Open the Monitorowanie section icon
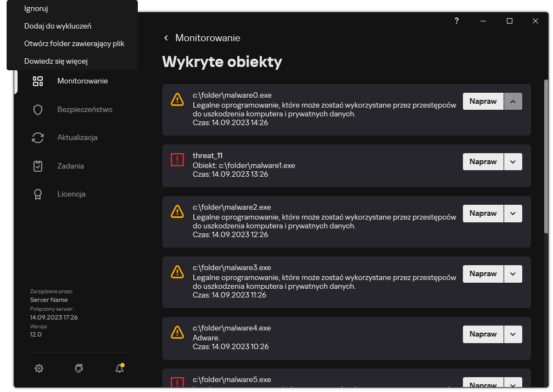This screenshot has height=392, width=553. coord(37,81)
